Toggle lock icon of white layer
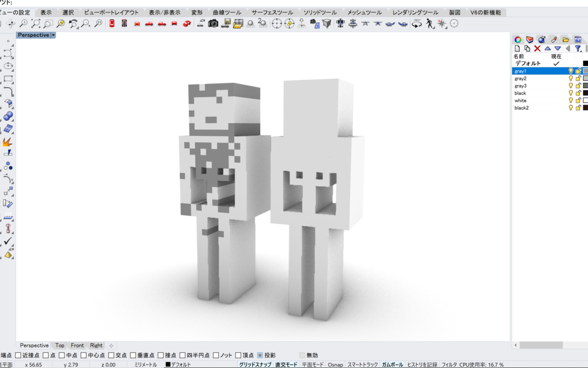Image resolution: width=588 pixels, height=368 pixels. coord(578,100)
